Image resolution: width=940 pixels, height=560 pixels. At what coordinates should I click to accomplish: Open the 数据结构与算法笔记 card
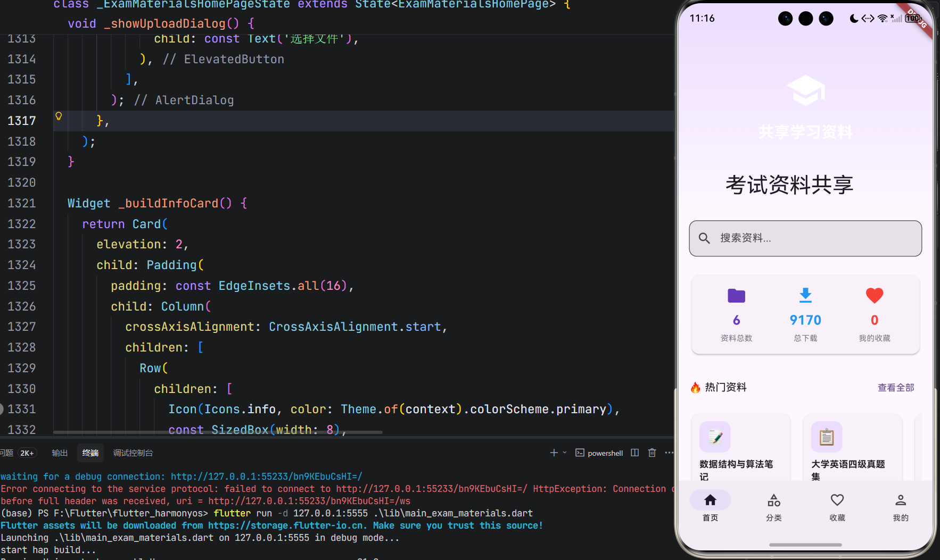(741, 448)
